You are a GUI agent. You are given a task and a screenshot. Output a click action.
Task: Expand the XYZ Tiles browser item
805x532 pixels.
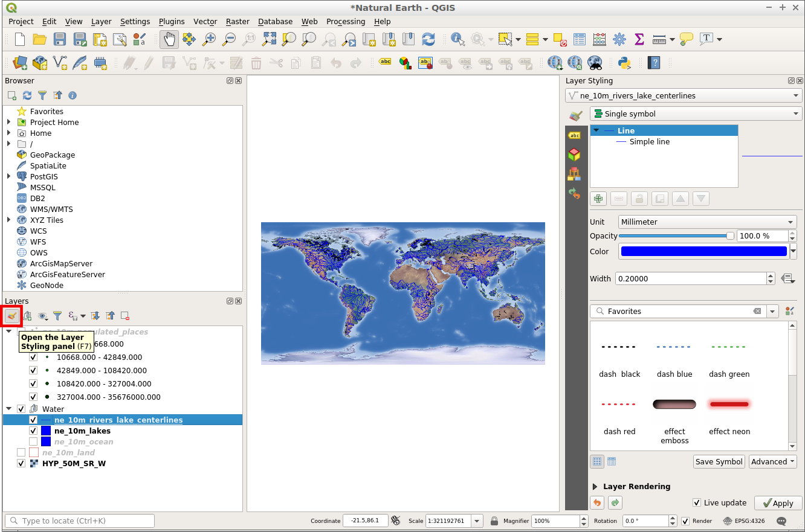[x=8, y=220]
